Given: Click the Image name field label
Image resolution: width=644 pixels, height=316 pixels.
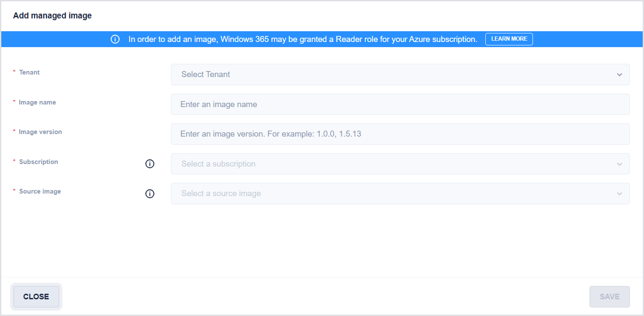Looking at the screenshot, I should pos(37,102).
